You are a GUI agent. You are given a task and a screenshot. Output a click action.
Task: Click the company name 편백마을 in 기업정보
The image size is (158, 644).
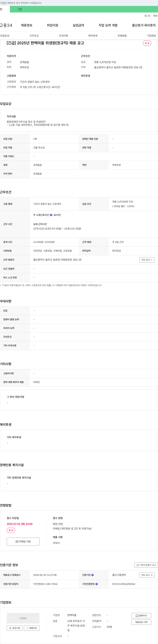pos(72,615)
